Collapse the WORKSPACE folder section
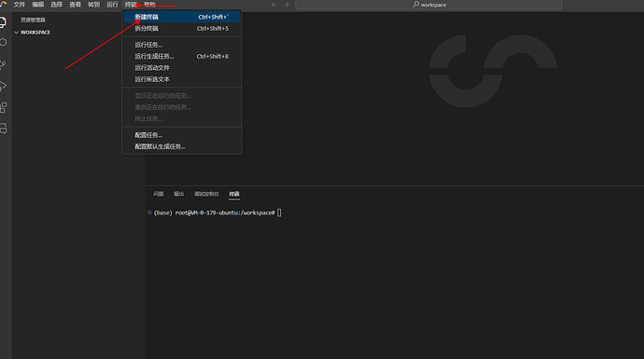The height and width of the screenshot is (359, 644). 17,33
